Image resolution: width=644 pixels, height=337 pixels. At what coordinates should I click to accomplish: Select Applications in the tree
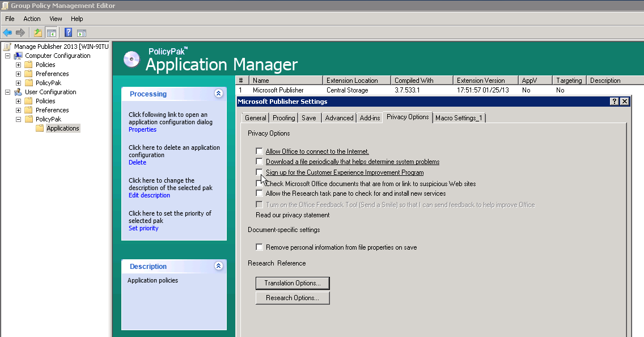pyautogui.click(x=63, y=128)
